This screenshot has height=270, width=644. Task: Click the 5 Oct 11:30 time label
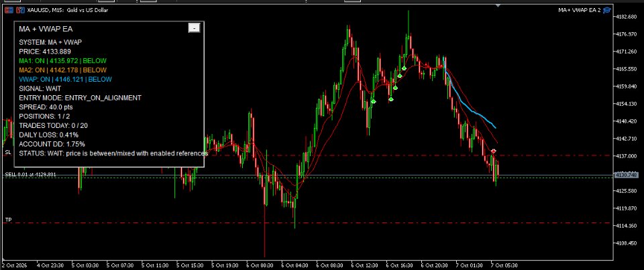(x=156, y=265)
